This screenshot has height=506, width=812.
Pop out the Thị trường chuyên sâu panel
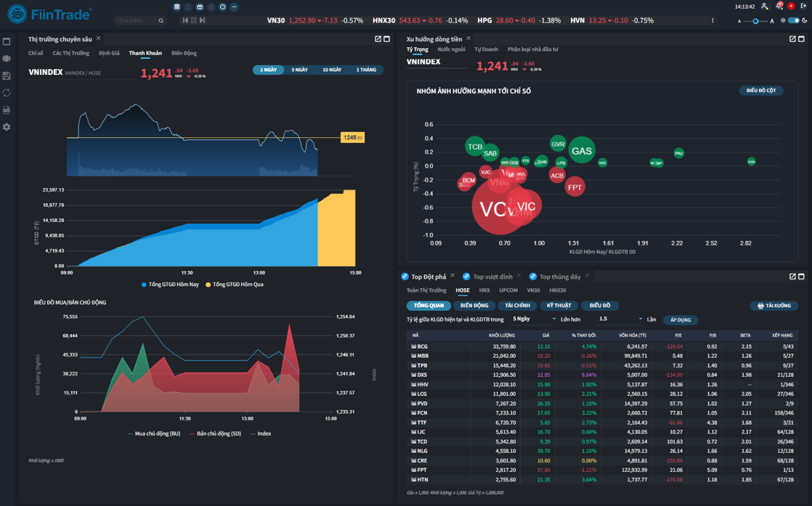378,38
